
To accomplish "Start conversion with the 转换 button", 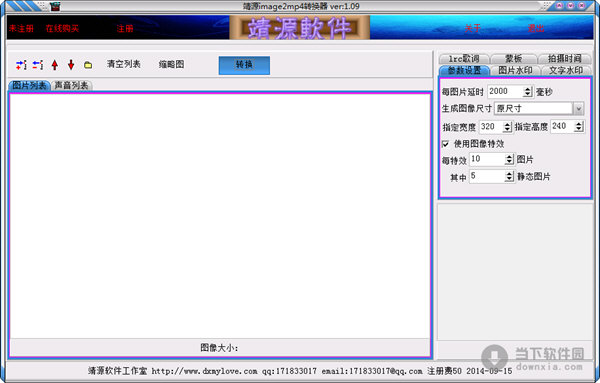I will [244, 65].
